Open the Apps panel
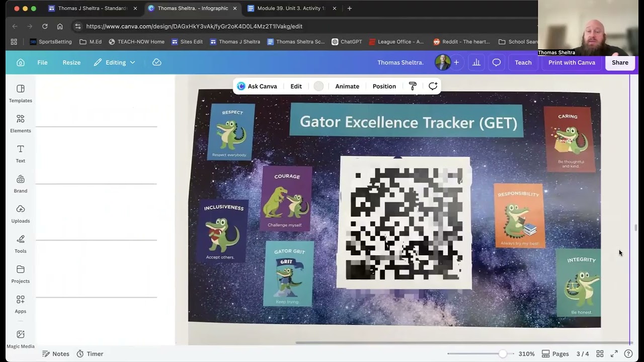 (21, 305)
